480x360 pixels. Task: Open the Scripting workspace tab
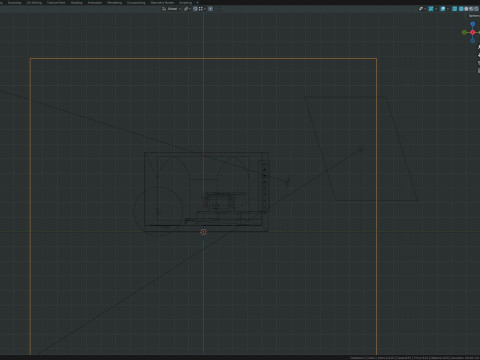click(x=185, y=3)
